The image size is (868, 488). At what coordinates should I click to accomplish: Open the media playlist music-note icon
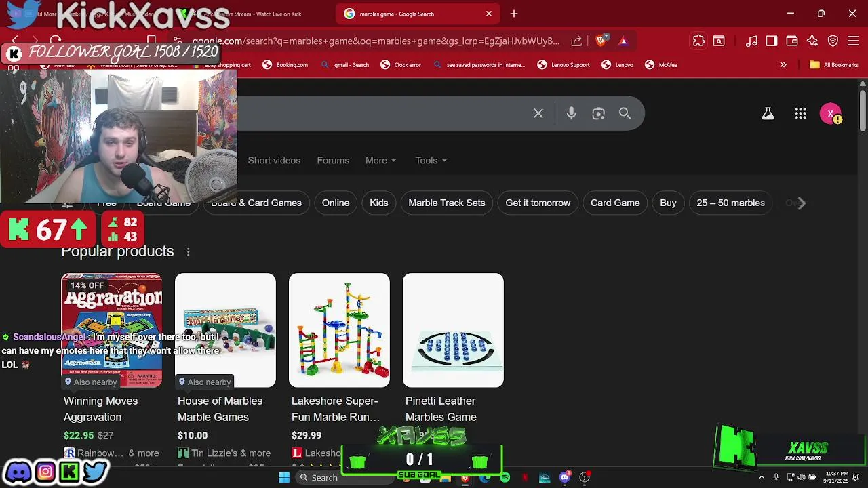click(x=751, y=41)
